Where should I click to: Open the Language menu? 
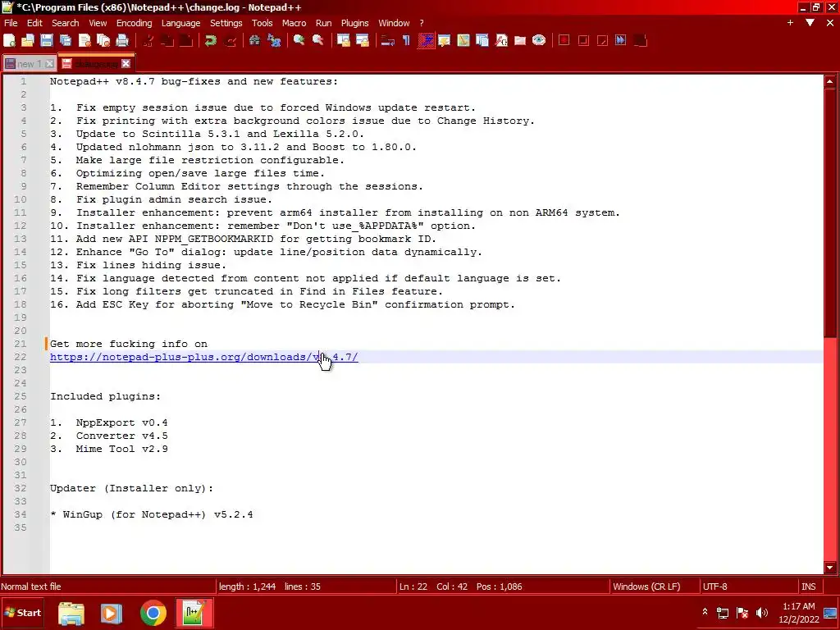180,23
